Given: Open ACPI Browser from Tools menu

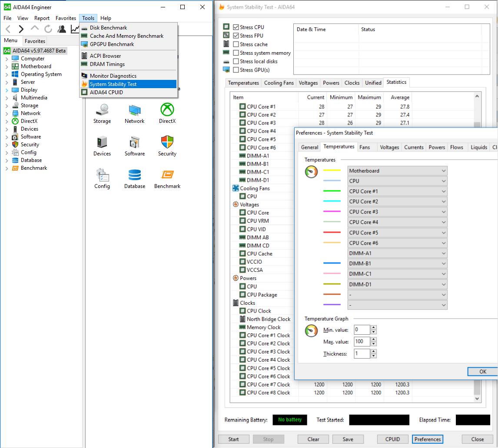Looking at the screenshot, I should click(x=129, y=56).
